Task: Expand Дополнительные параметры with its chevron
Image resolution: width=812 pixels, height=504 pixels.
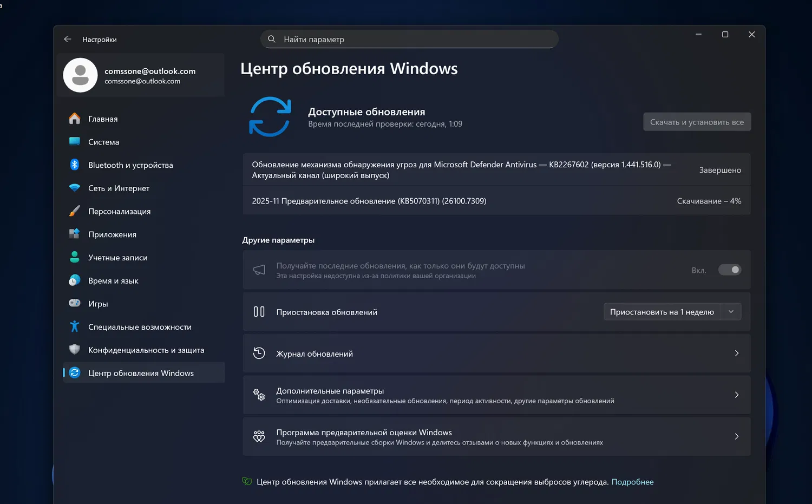Action: coord(737,395)
